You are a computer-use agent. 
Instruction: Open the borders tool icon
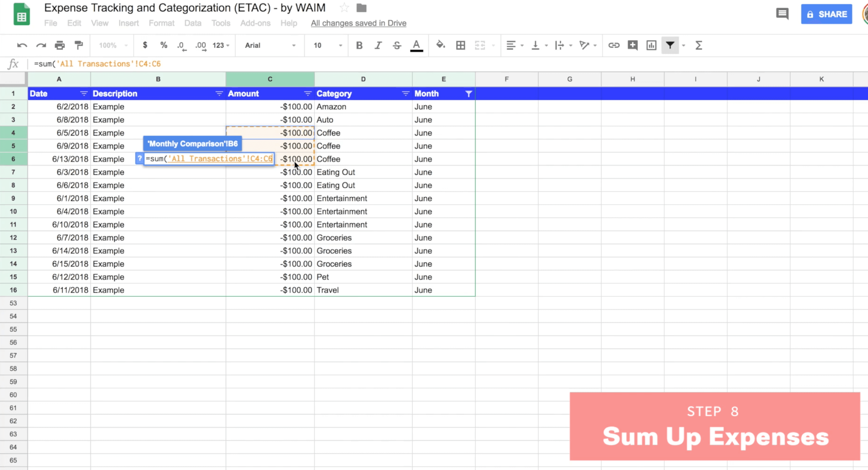coord(460,45)
